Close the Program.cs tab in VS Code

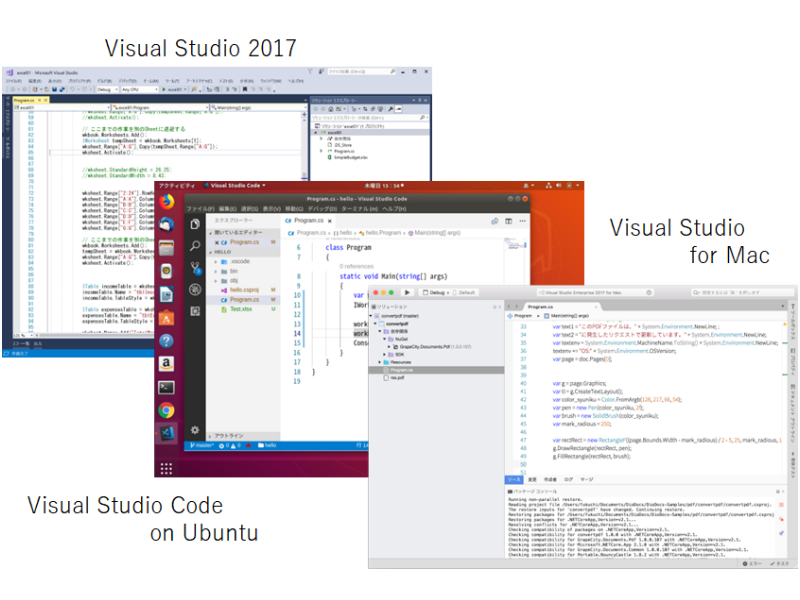(x=330, y=221)
